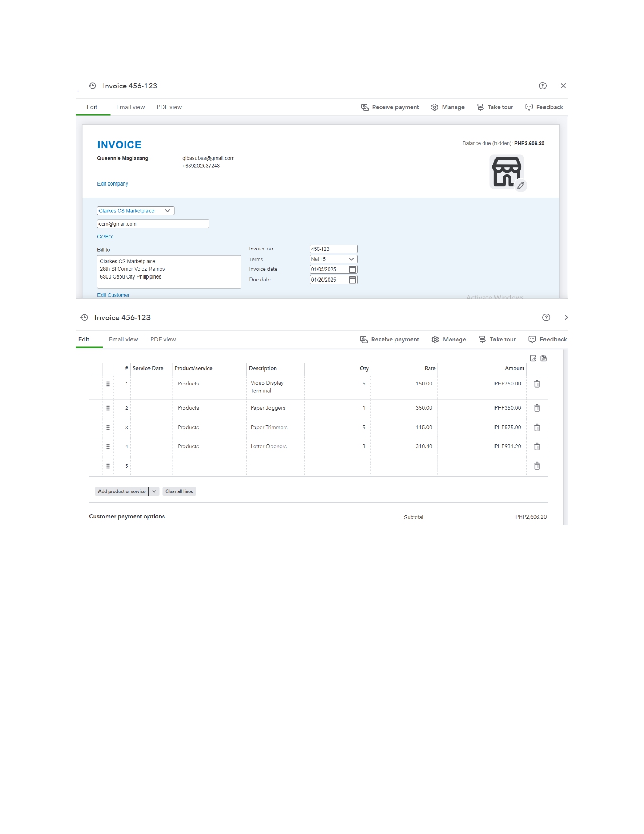
Task: Click Video Display Terminal description cell
Action: point(275,387)
